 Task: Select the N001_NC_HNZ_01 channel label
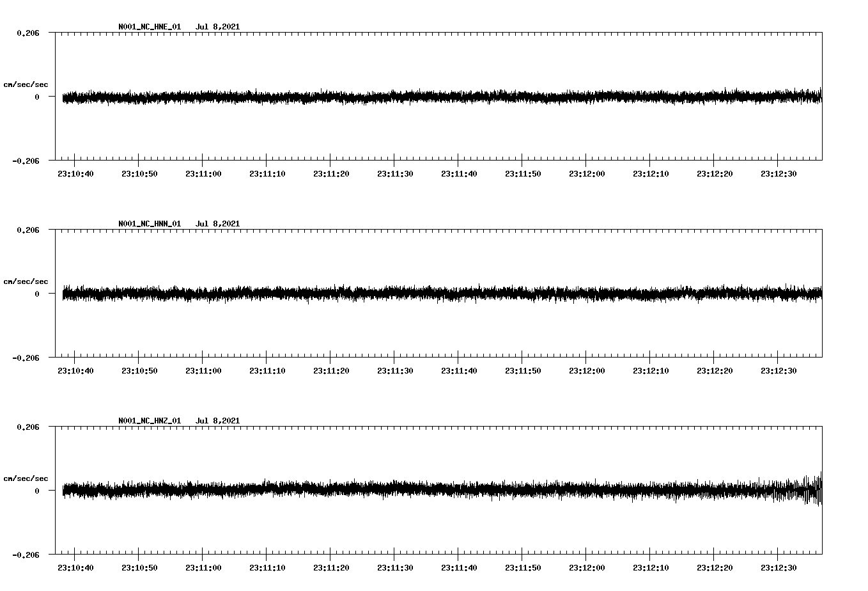pyautogui.click(x=148, y=420)
